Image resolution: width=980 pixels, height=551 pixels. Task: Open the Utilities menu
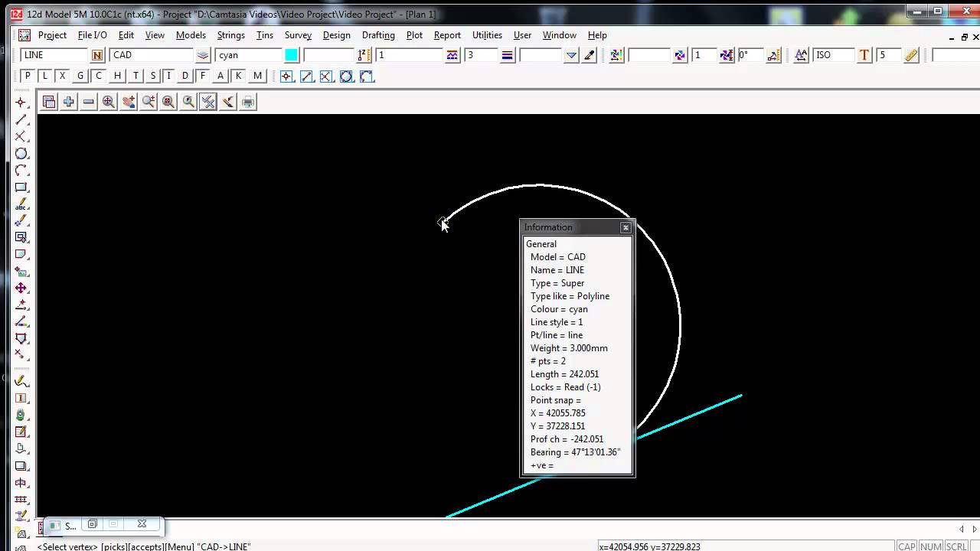[487, 35]
